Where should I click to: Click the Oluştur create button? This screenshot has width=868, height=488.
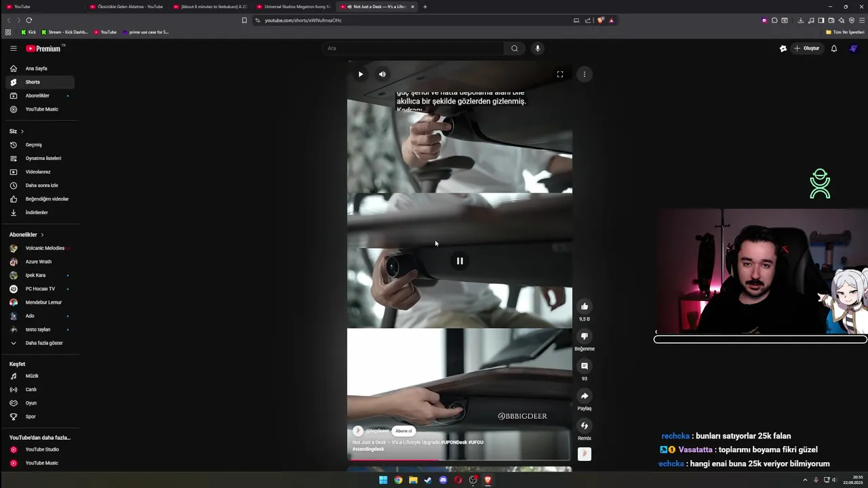807,48
